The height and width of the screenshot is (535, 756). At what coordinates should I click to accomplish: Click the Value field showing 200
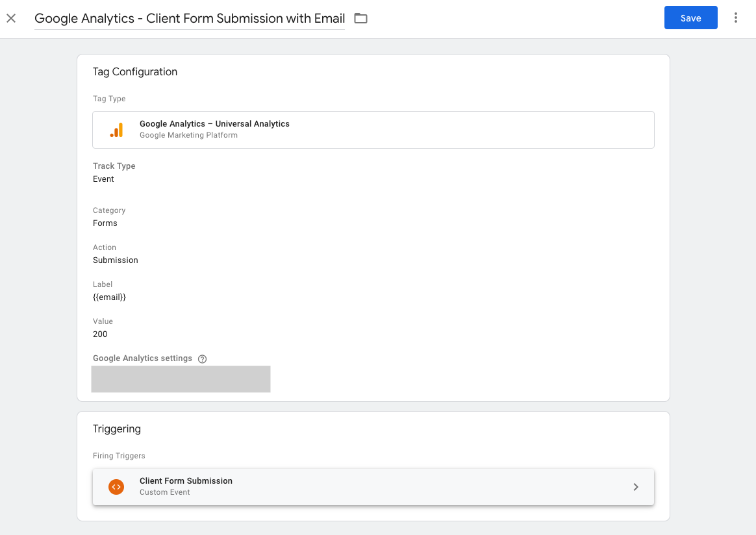coord(100,334)
